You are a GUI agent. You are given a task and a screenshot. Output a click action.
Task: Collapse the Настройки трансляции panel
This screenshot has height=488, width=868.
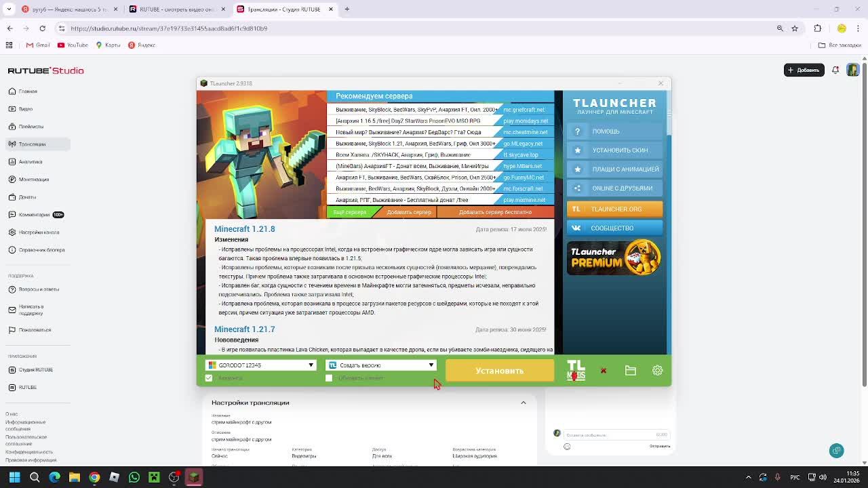[x=524, y=403]
